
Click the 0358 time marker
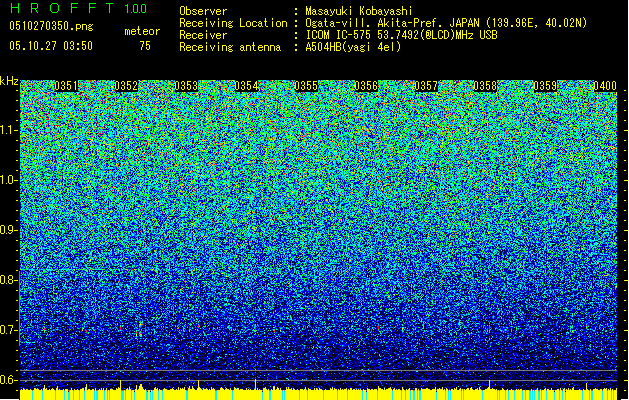[x=485, y=86]
